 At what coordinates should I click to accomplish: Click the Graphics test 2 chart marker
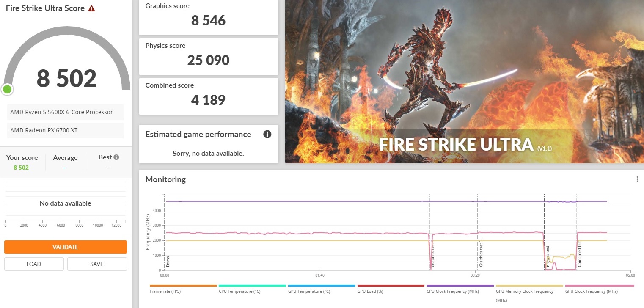[481, 253]
